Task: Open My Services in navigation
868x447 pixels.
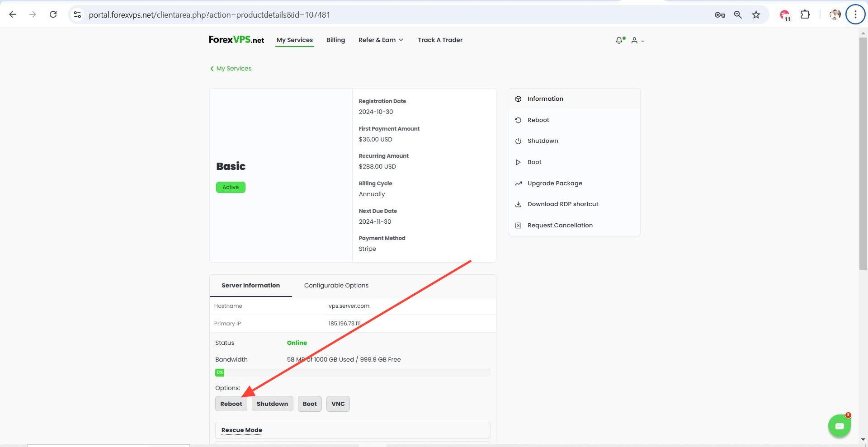Action: 295,40
